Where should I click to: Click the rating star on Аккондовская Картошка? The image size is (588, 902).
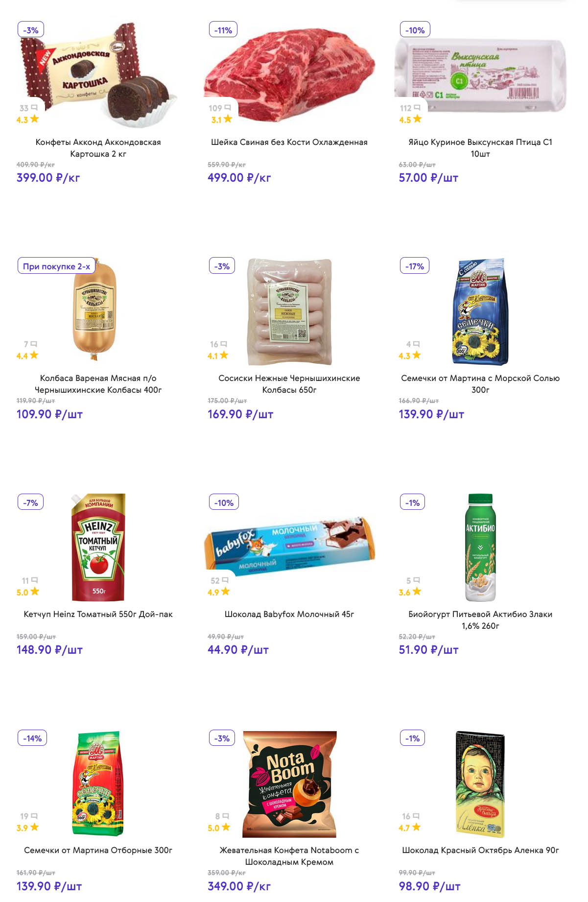click(x=34, y=119)
